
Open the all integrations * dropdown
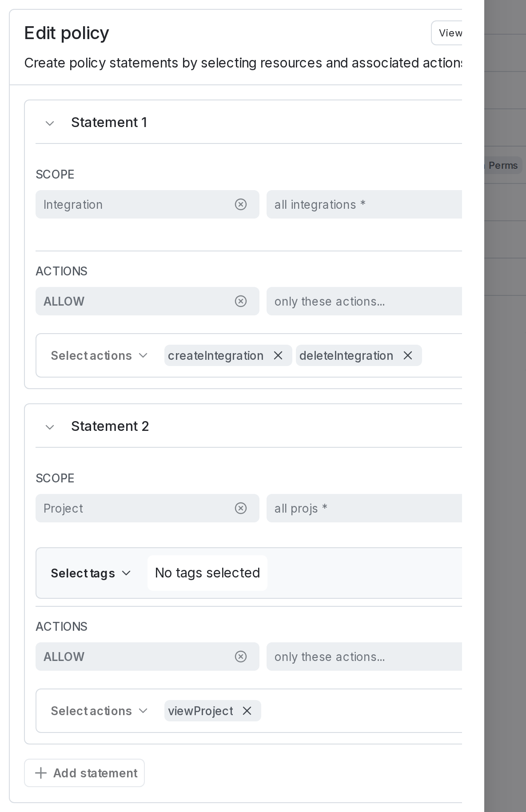pos(364,204)
